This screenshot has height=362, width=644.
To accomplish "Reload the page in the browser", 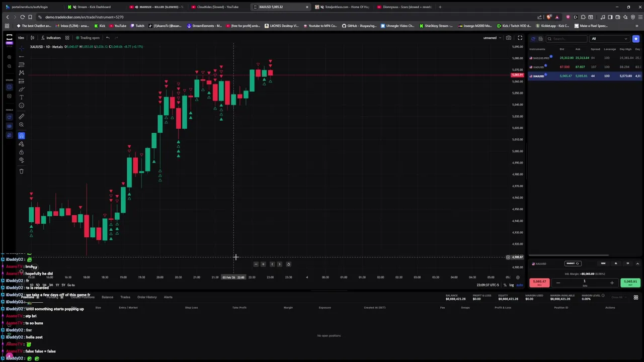I will click(22, 17).
